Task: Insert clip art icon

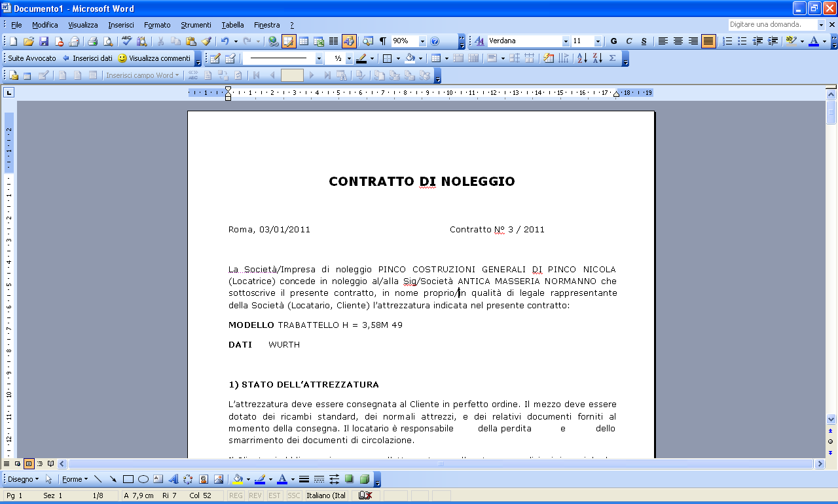Action: coord(204,479)
